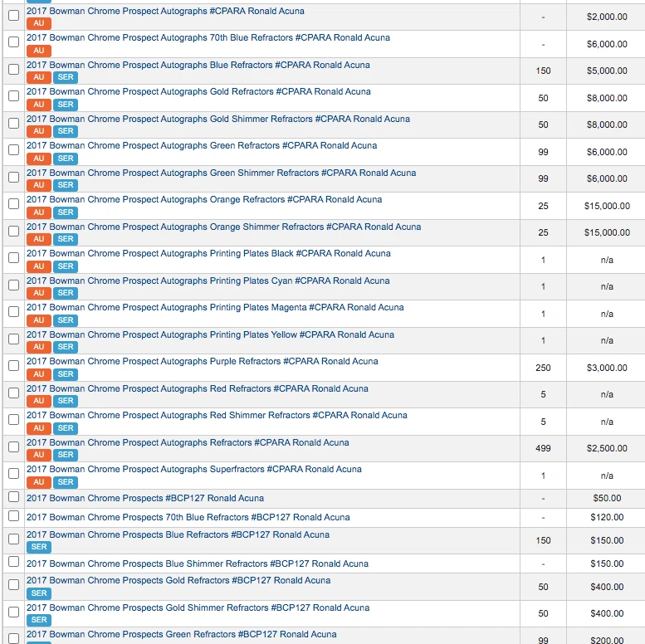This screenshot has height=644, width=645.
Task: Click SER badge under Autographs Red Refractors
Action: pyautogui.click(x=66, y=400)
